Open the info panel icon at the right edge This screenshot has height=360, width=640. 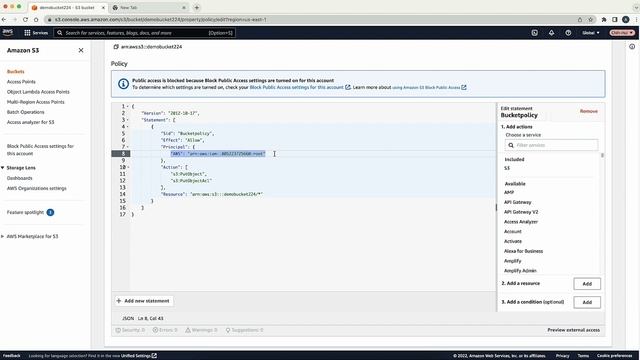point(632,47)
